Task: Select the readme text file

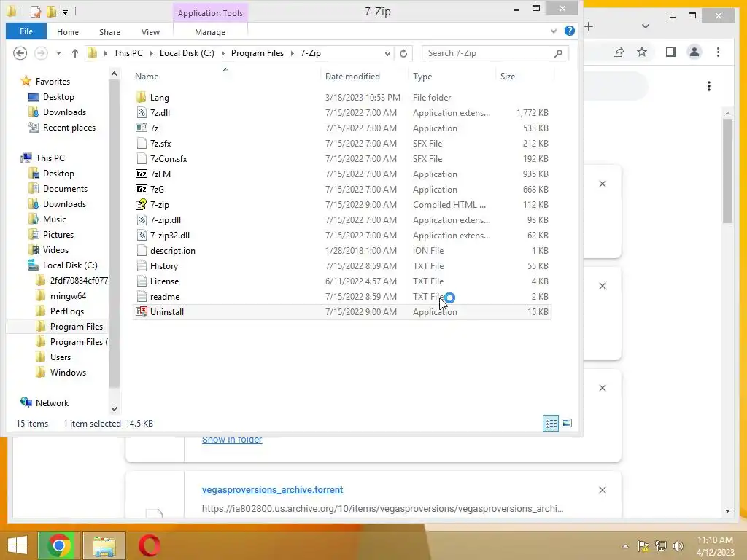Action: click(164, 297)
